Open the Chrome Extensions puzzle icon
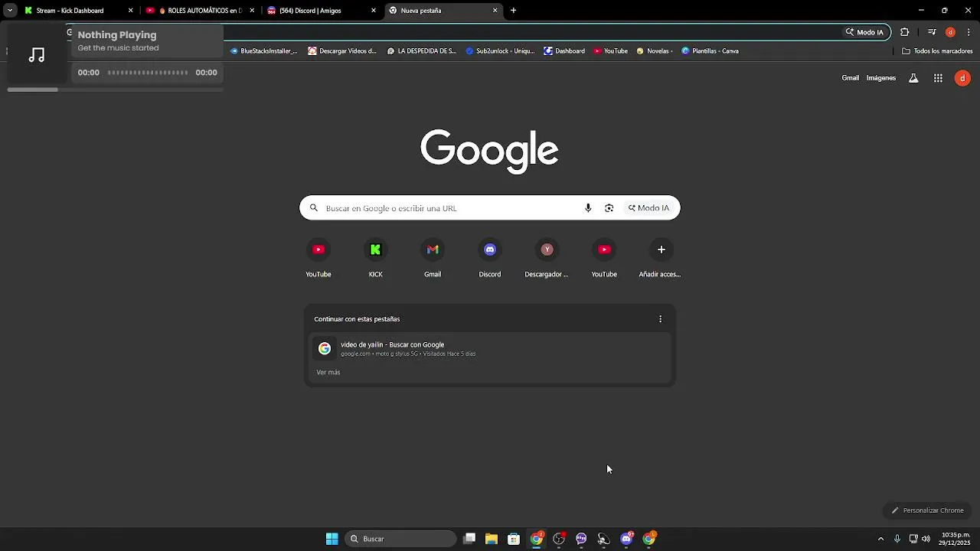The width and height of the screenshot is (980, 551). click(905, 32)
